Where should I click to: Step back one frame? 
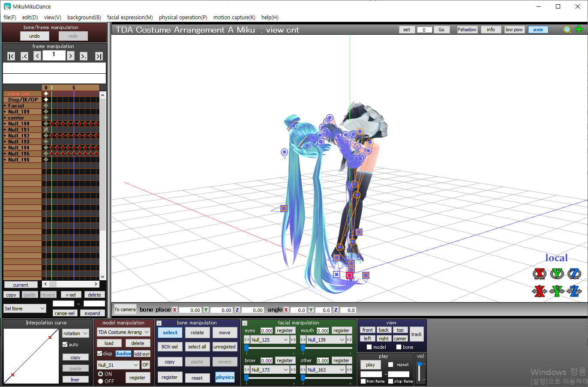click(37, 56)
